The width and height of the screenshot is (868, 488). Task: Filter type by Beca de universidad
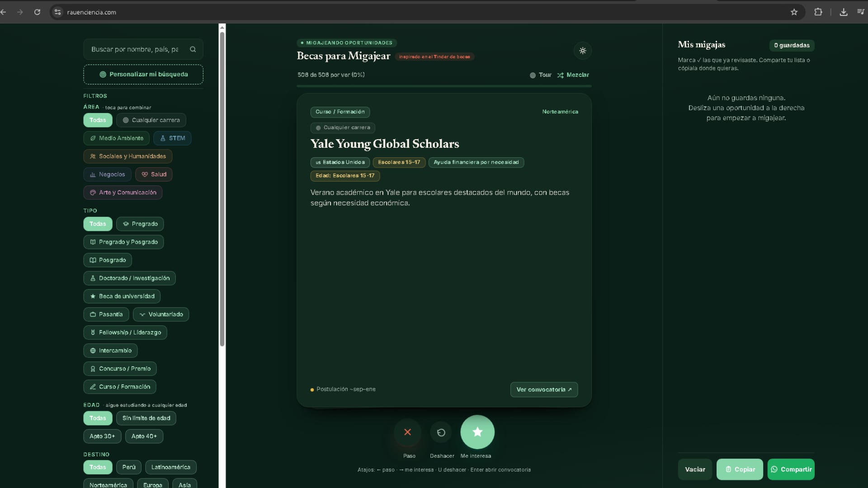pyautogui.click(x=122, y=296)
